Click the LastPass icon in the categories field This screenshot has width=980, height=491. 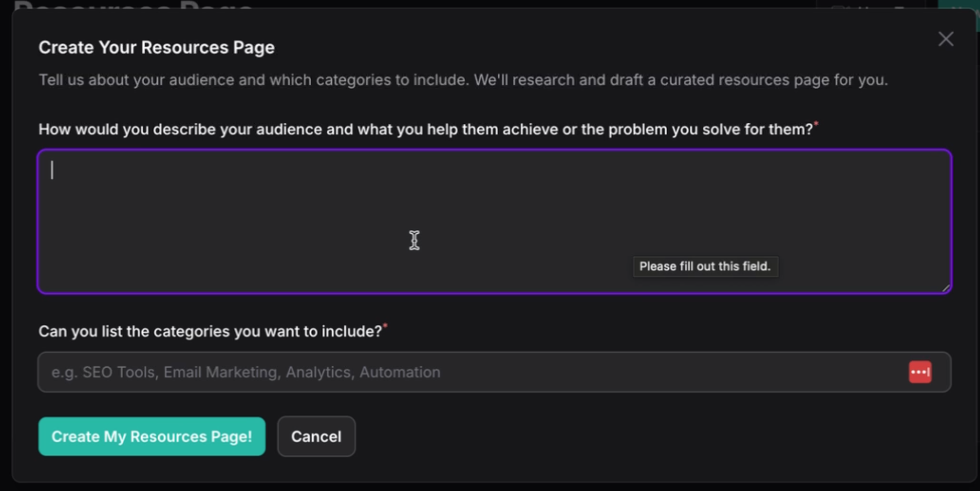coord(920,372)
